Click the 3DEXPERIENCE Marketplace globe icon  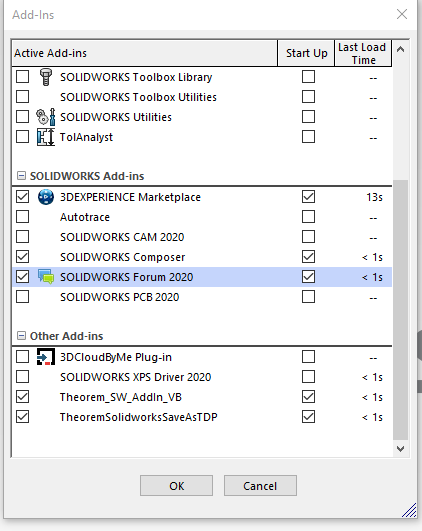click(46, 197)
